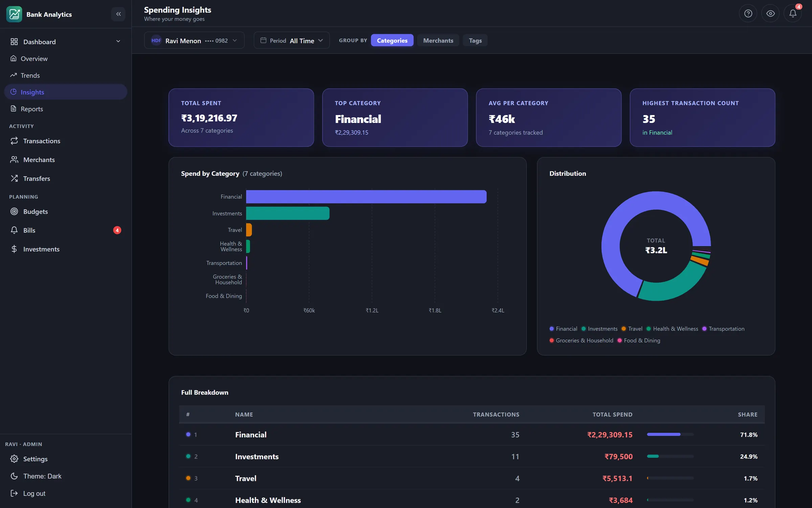Click the Merchants people icon
Screen dimensions: 812x508
coord(14,160)
